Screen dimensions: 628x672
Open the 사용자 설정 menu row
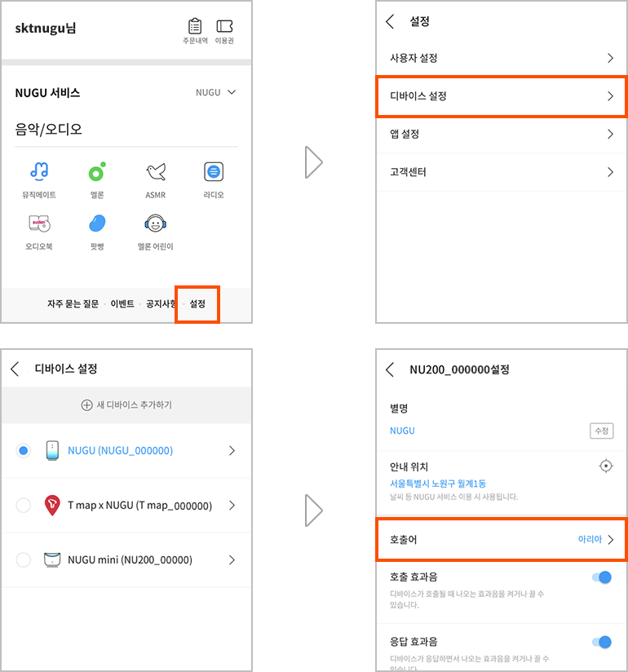(501, 58)
